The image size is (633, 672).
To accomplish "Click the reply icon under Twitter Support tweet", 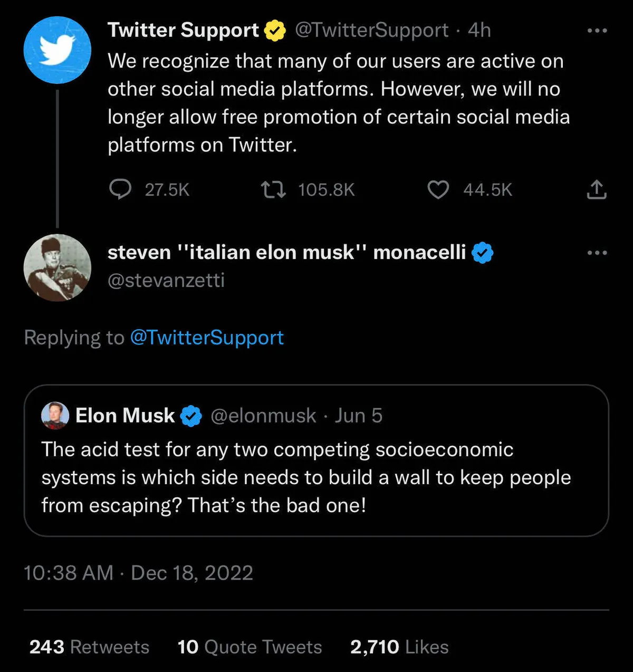I will click(x=120, y=189).
